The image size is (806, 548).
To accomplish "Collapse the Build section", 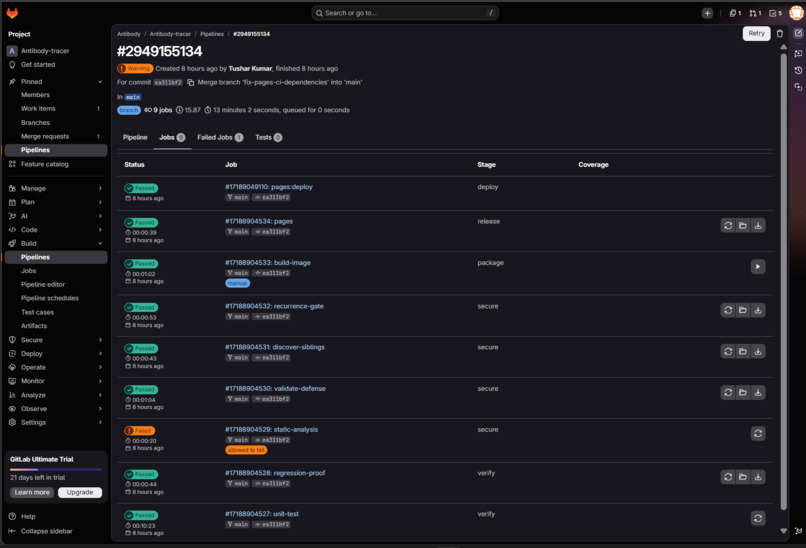I will tap(56, 243).
